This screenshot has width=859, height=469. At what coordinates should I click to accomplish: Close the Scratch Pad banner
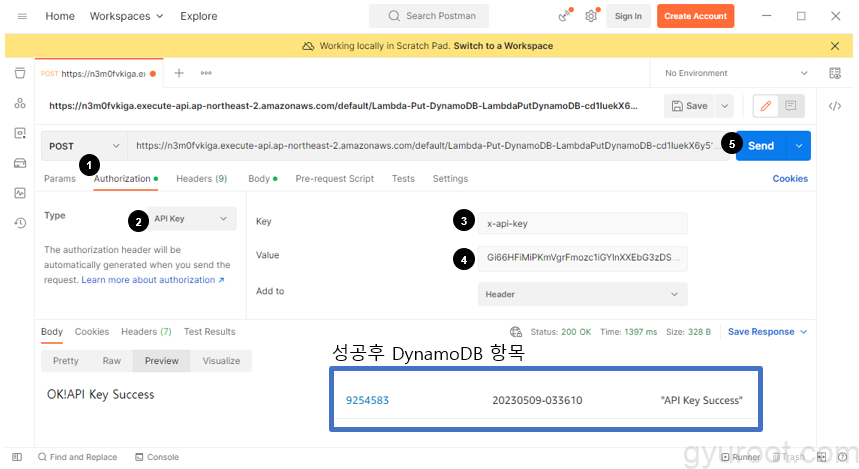[x=835, y=46]
